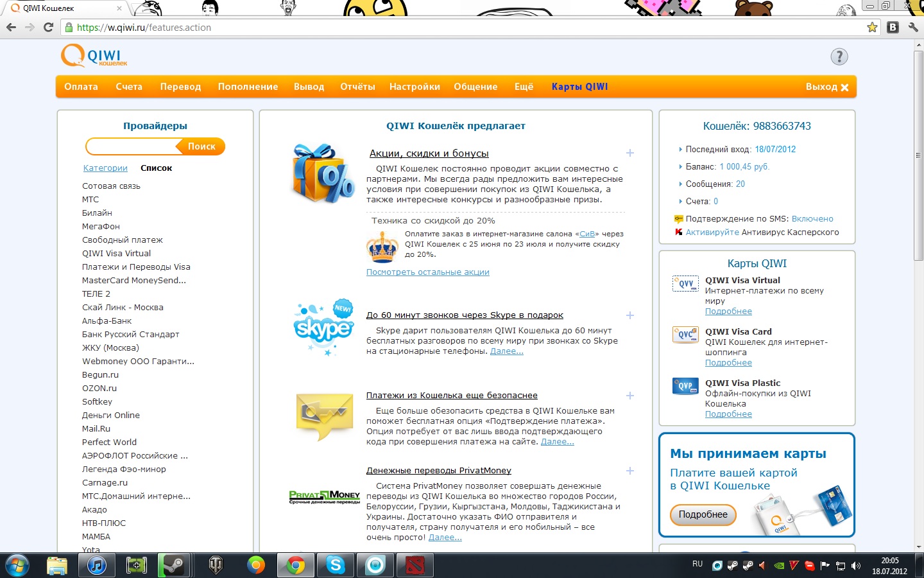Click the crown promotion icon
924x578 pixels.
[382, 247]
